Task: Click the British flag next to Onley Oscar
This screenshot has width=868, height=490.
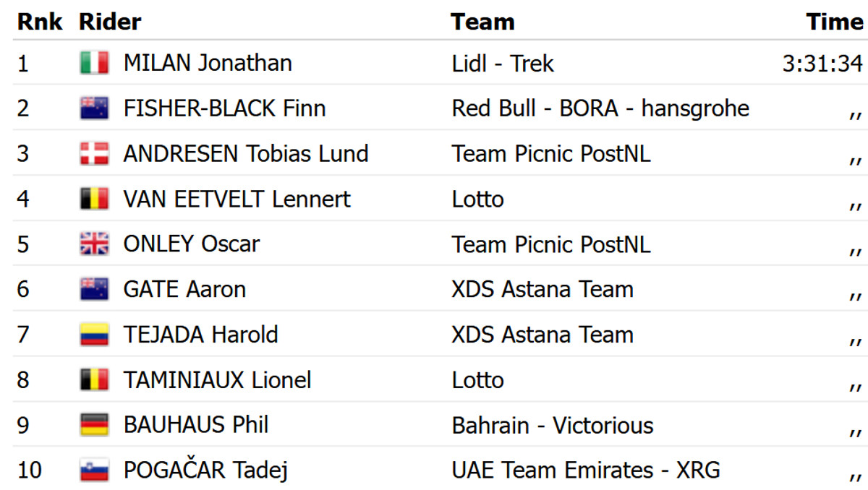Action: [94, 244]
